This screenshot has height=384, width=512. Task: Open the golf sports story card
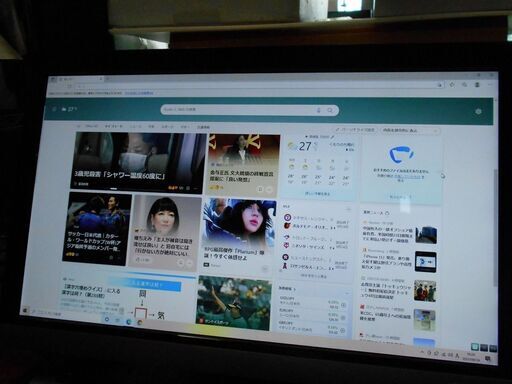[x=234, y=303]
